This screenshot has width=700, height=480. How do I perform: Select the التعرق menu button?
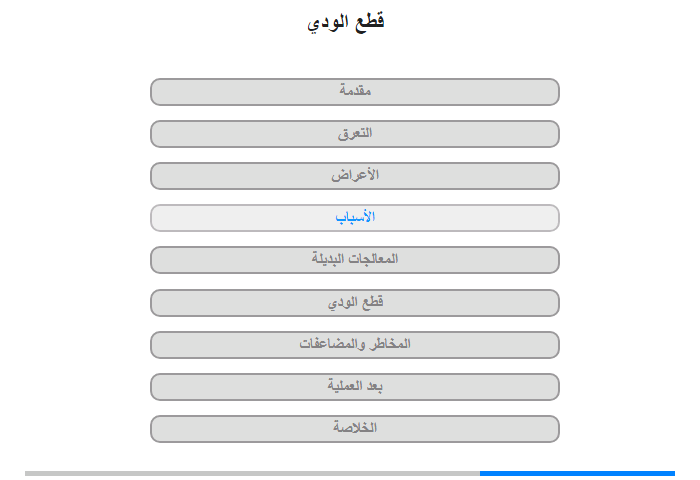click(x=354, y=134)
